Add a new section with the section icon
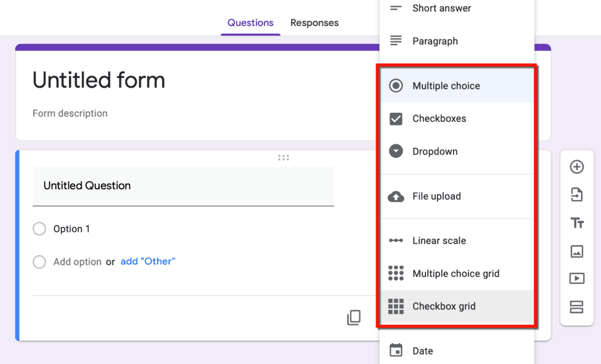 point(576,306)
